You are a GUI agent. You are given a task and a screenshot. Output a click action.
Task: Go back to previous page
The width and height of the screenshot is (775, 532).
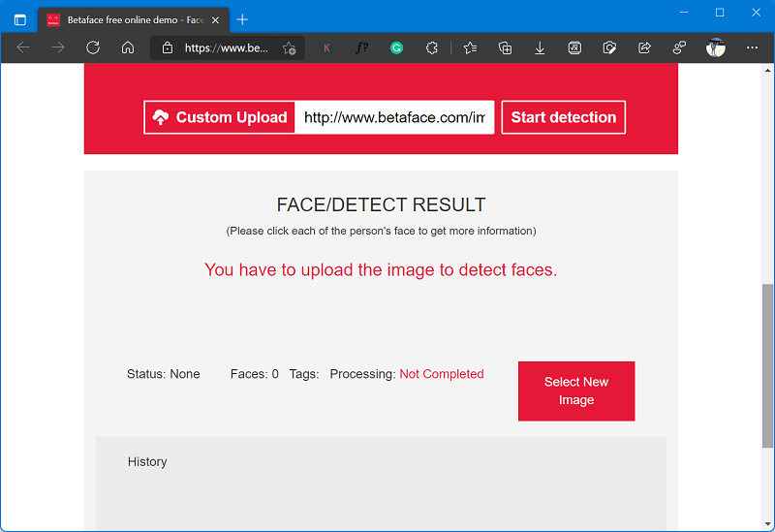23,47
